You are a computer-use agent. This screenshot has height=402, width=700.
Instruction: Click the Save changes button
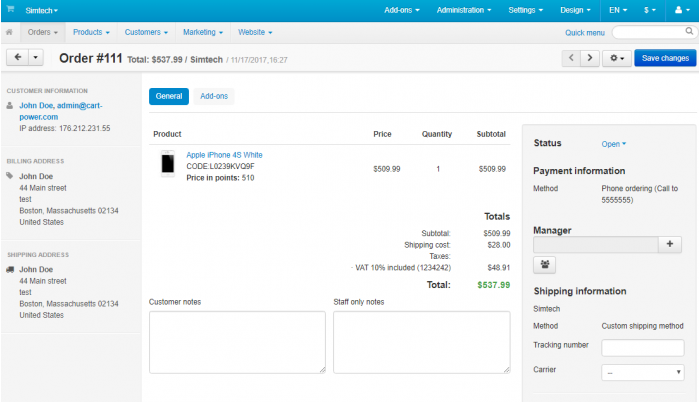point(665,58)
